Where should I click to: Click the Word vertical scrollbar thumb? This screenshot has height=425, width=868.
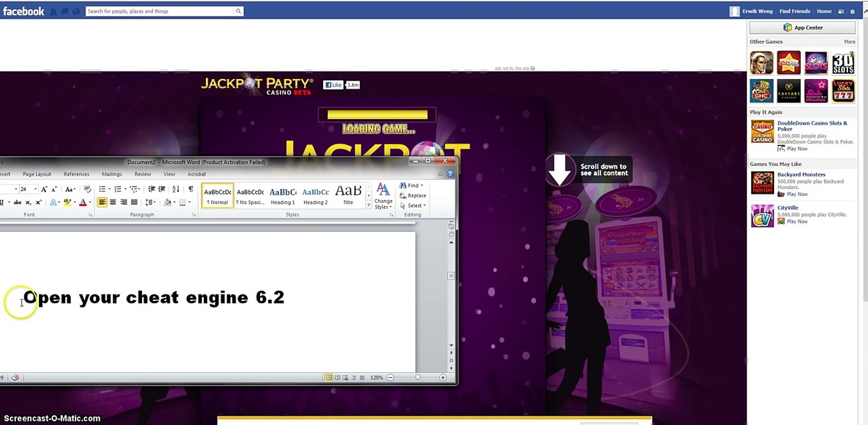451,276
